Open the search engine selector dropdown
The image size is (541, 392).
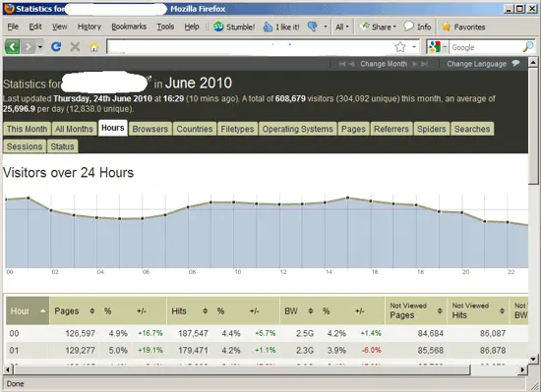[438, 47]
